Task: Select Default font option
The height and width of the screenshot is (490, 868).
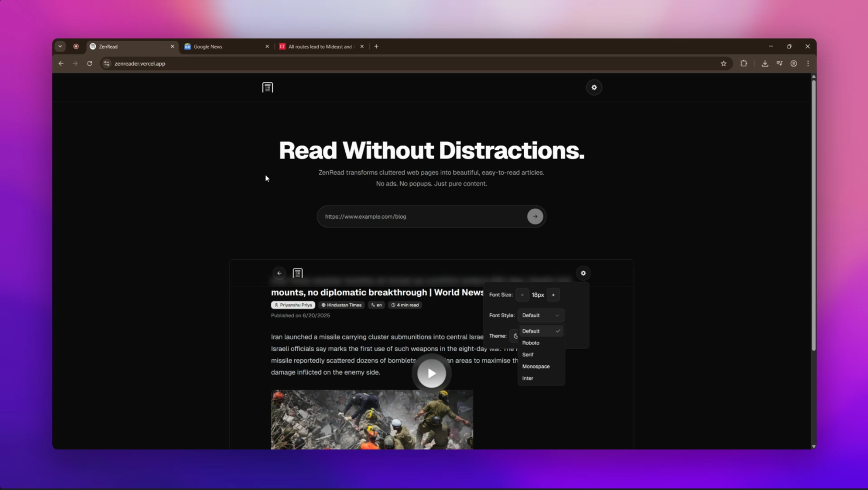Action: 541,331
